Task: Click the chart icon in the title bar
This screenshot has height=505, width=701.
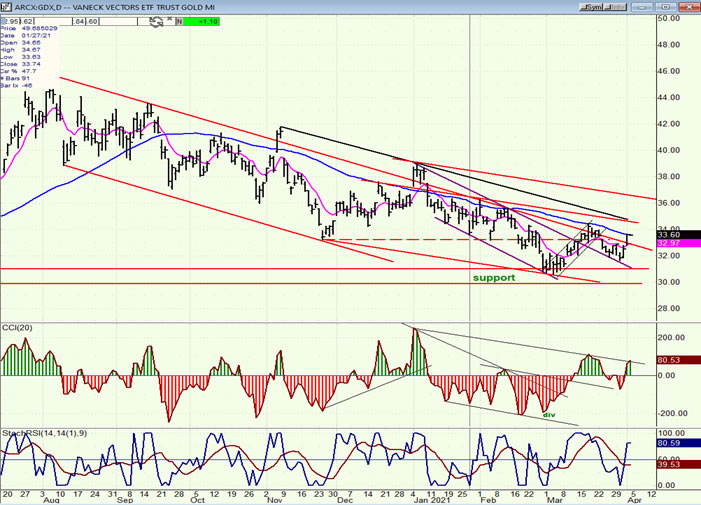Action: pos(6,5)
